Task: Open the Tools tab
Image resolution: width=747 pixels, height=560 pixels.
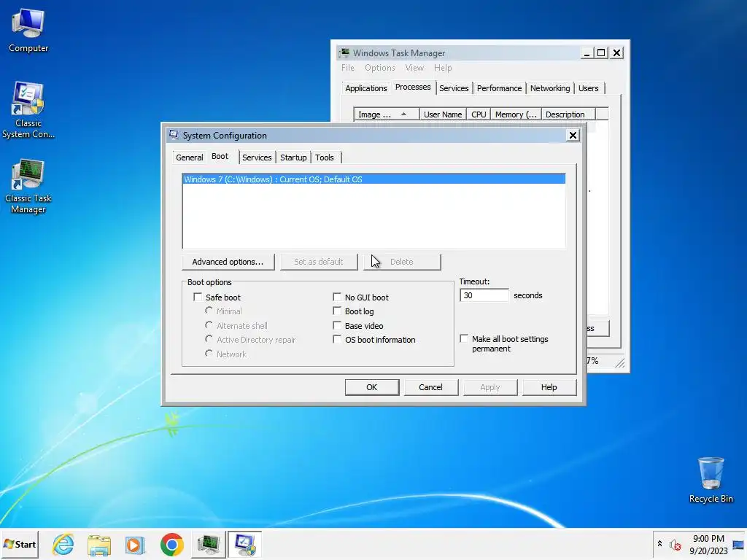Action: click(x=325, y=157)
